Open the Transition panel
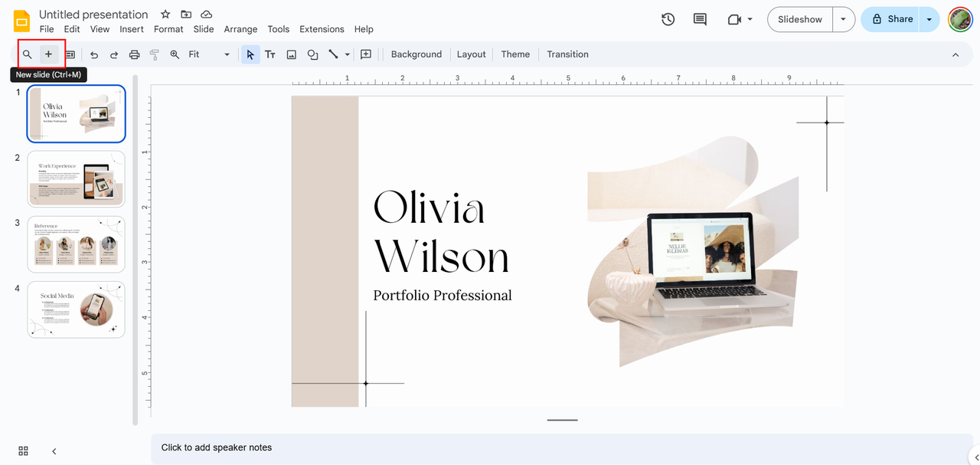Image resolution: width=980 pixels, height=465 pixels. point(568,54)
